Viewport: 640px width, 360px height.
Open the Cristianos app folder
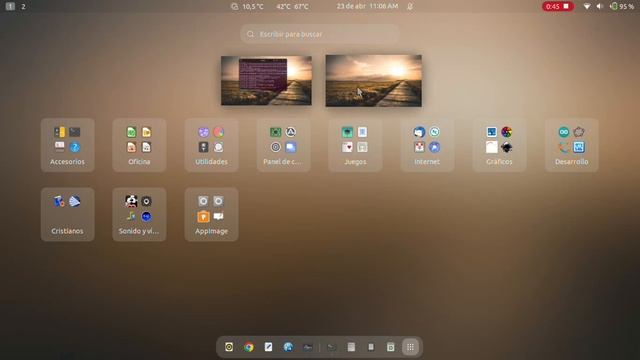point(67,214)
